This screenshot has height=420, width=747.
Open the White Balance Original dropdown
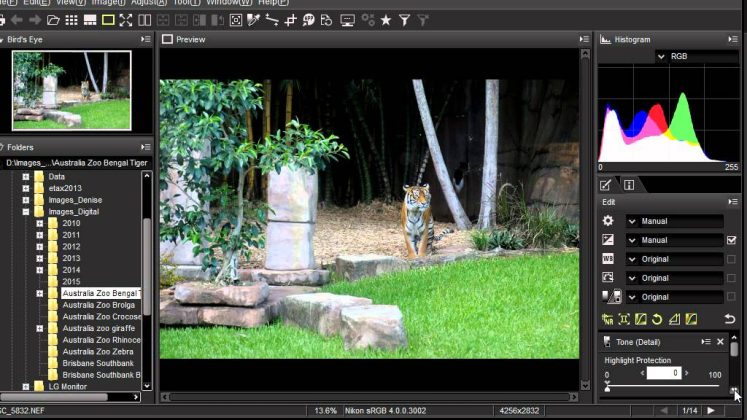(x=675, y=259)
